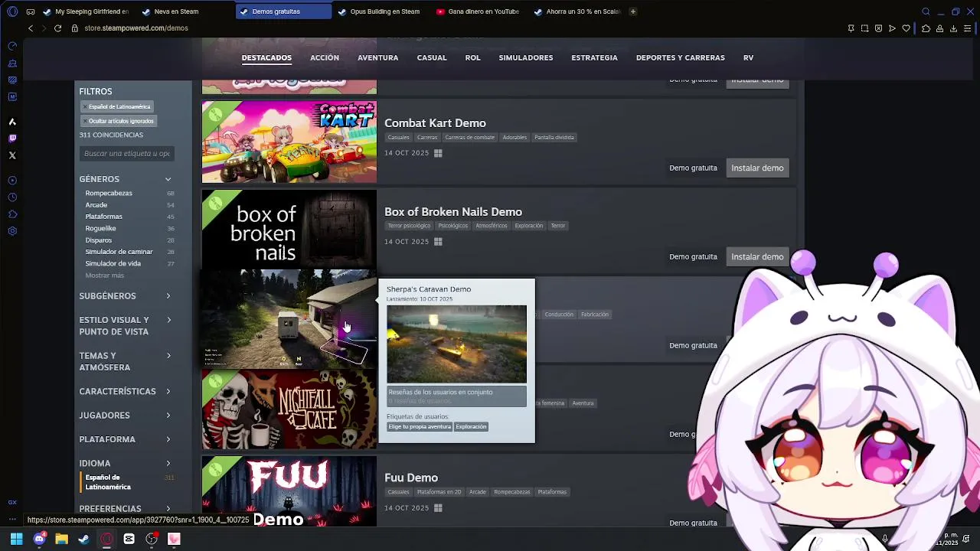The height and width of the screenshot is (551, 980).
Task: Open tab search magnifier icon
Action: point(926,11)
